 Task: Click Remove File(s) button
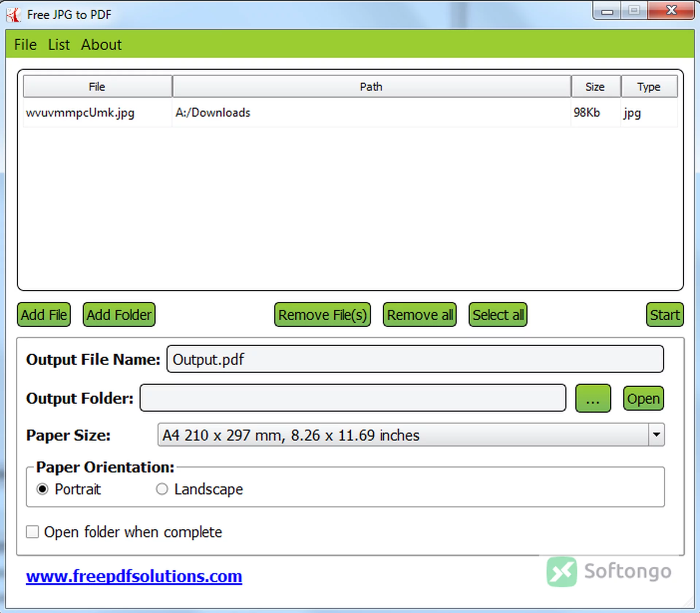[x=322, y=315]
